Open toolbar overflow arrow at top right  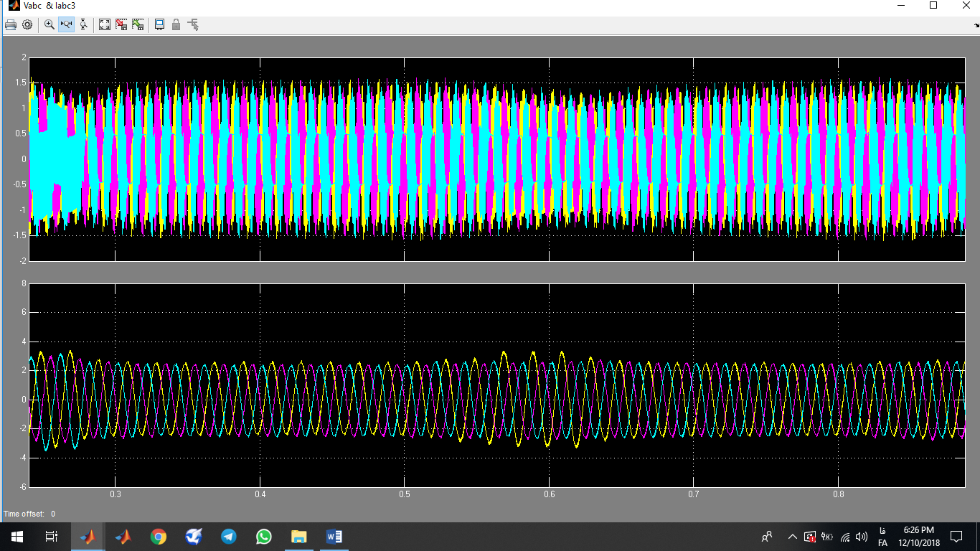976,24
